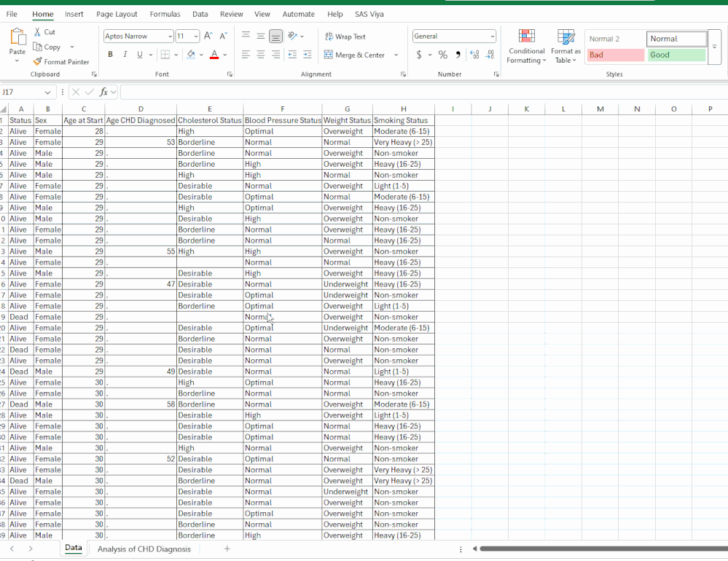
Task: Open Font group dialog launcher
Action: 230,74
